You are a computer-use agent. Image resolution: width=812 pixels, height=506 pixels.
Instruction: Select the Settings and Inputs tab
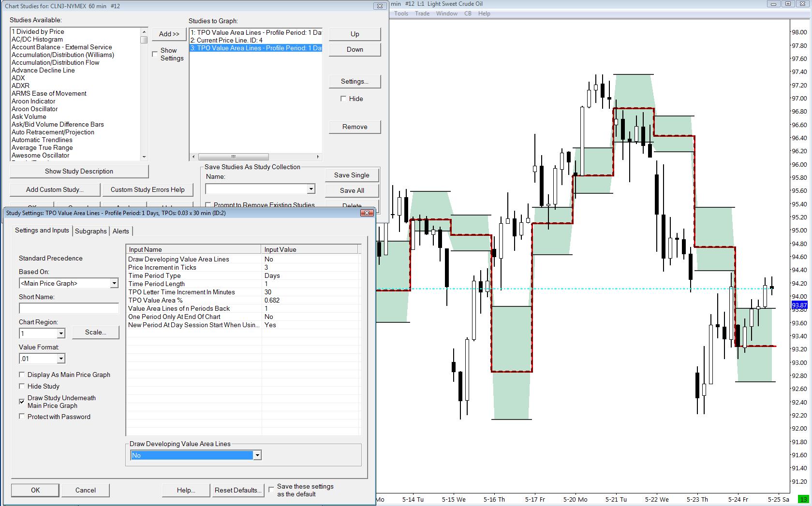pos(42,230)
